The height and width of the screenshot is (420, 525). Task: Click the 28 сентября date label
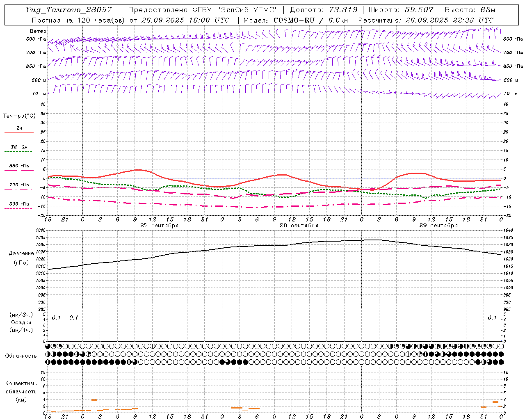point(299,226)
